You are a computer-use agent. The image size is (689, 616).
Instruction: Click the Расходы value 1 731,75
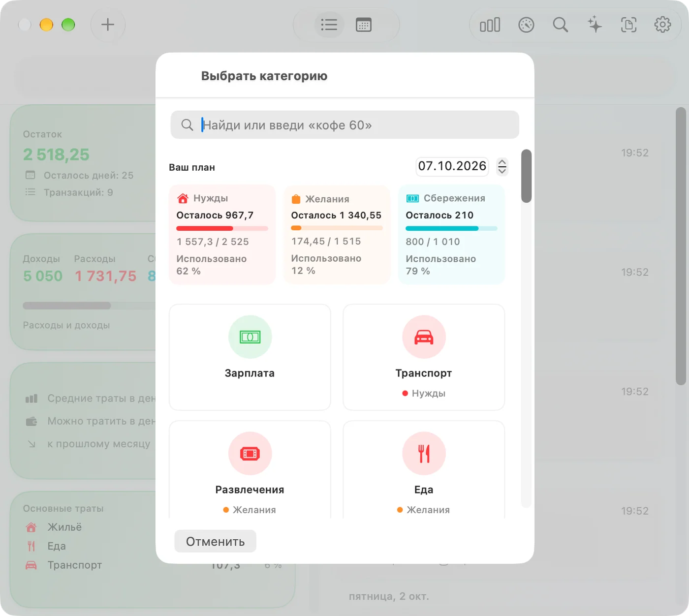[105, 276]
